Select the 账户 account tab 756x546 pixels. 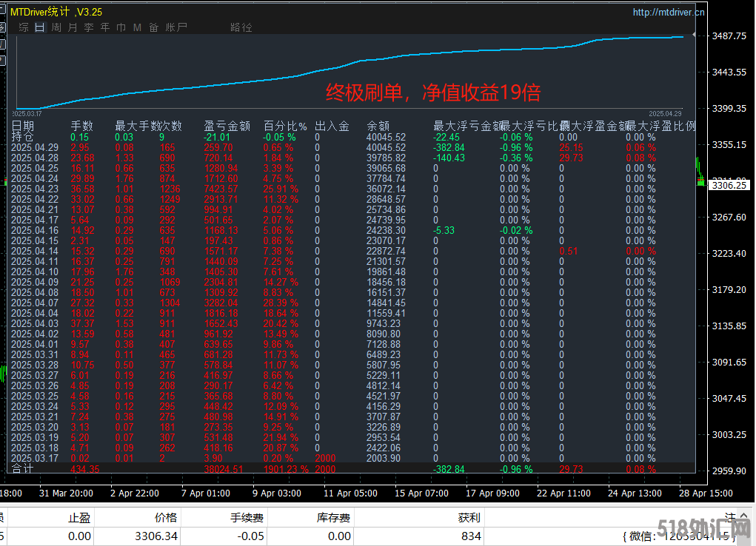coord(176,27)
